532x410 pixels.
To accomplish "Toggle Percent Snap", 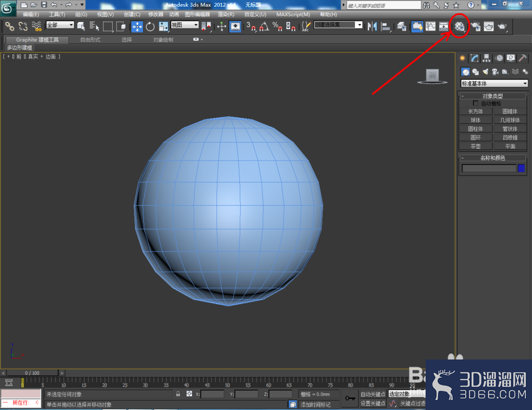I will pyautogui.click(x=278, y=27).
